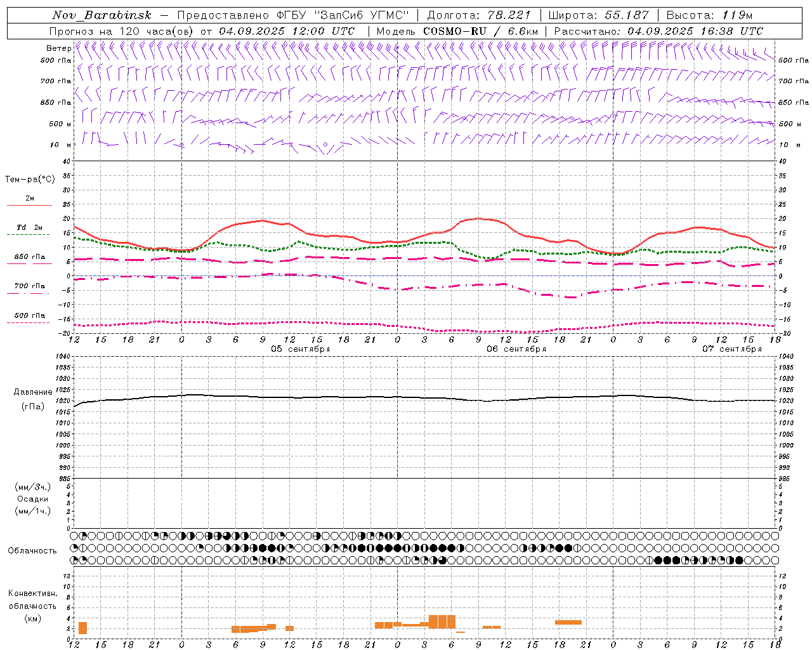
Task: Click the Облачность cloud cover label
Action: point(32,550)
